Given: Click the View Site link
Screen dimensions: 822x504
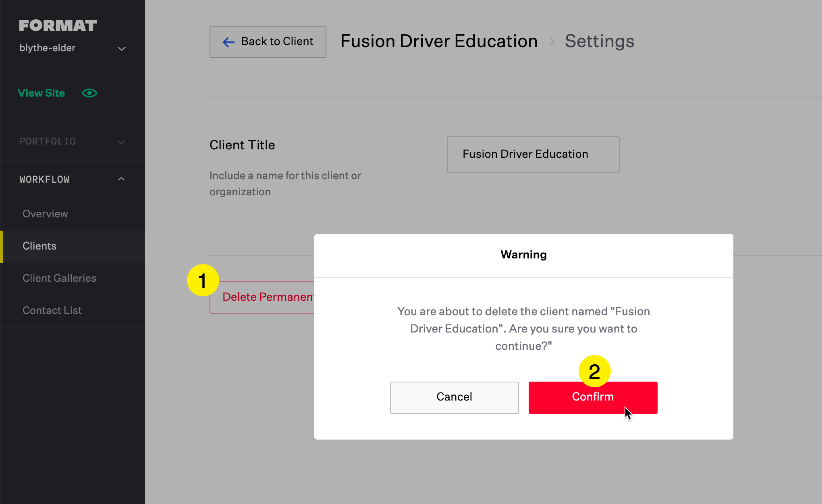Looking at the screenshot, I should (42, 93).
